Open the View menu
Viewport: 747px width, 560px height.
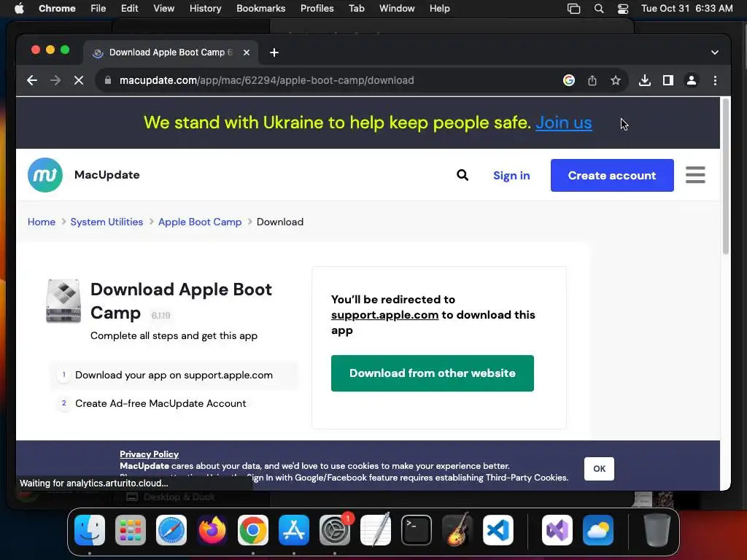(163, 9)
